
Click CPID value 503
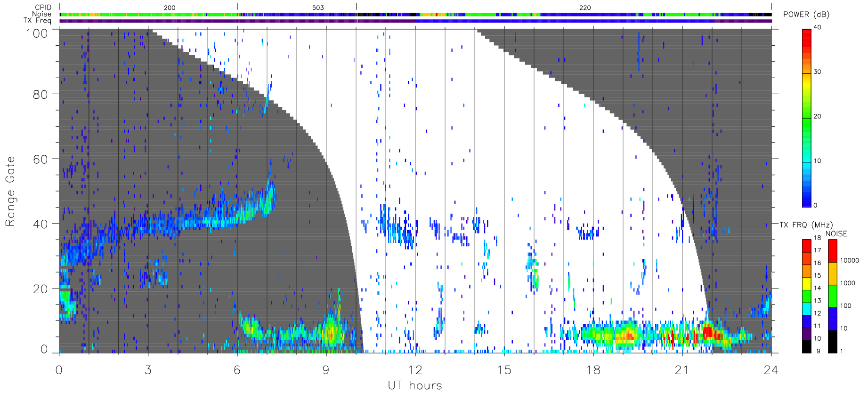pyautogui.click(x=318, y=8)
